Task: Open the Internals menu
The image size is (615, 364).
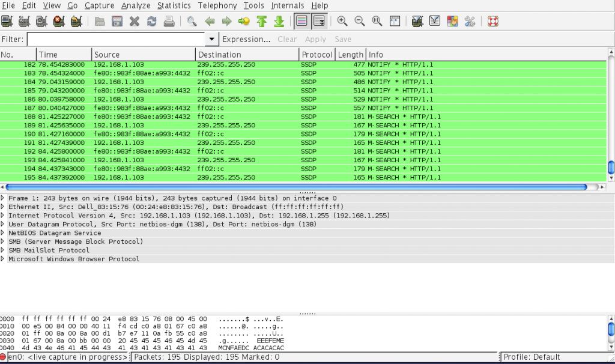Action: click(x=288, y=5)
